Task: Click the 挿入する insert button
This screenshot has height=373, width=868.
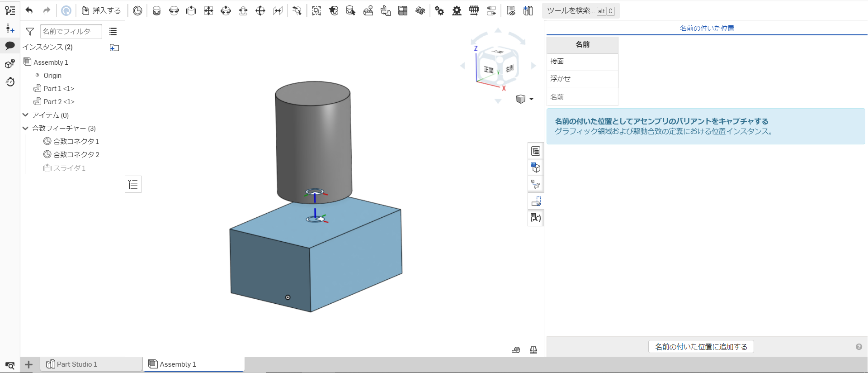Action: (101, 10)
